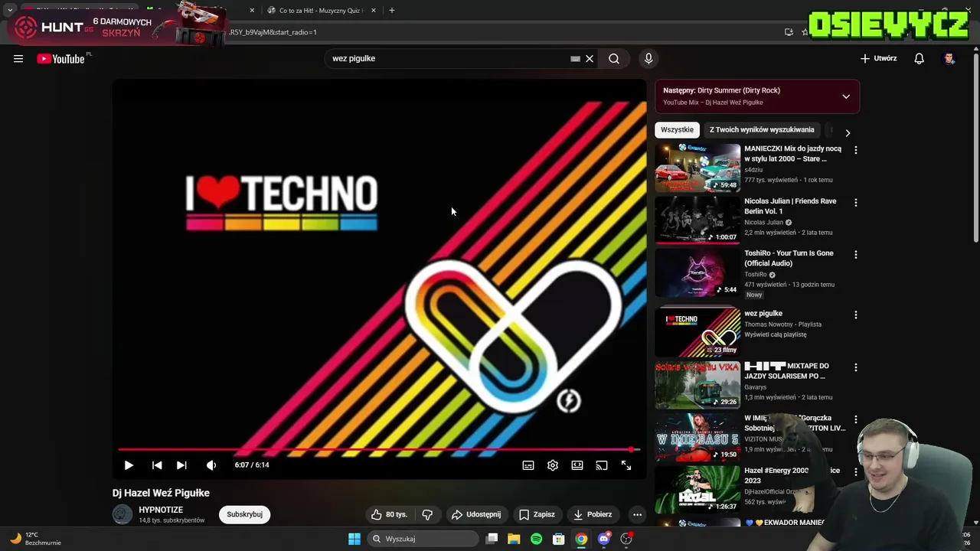
Task: Open Task View on the taskbar
Action: pyautogui.click(x=492, y=539)
